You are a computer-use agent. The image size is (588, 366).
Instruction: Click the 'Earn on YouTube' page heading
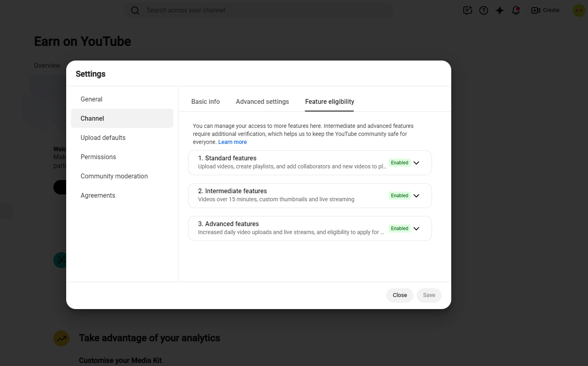pos(83,41)
